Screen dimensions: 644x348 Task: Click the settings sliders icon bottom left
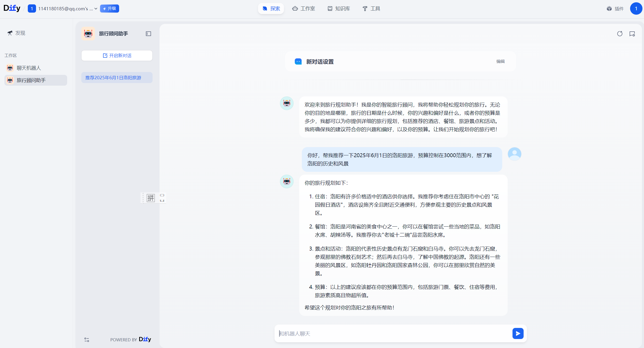click(x=87, y=340)
